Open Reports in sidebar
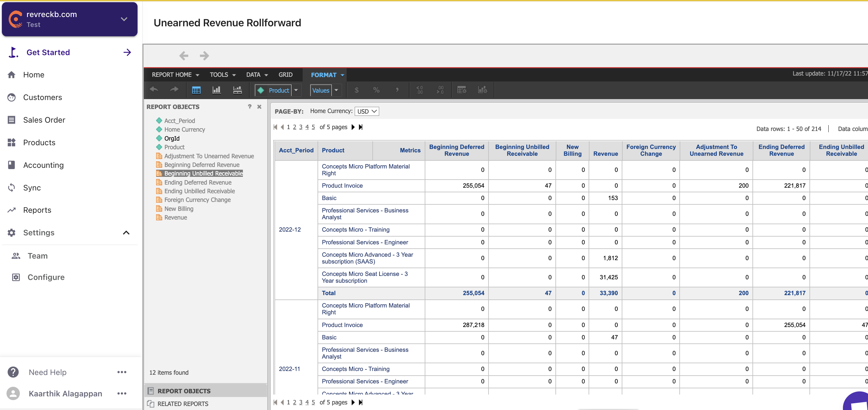The image size is (868, 410). [37, 210]
